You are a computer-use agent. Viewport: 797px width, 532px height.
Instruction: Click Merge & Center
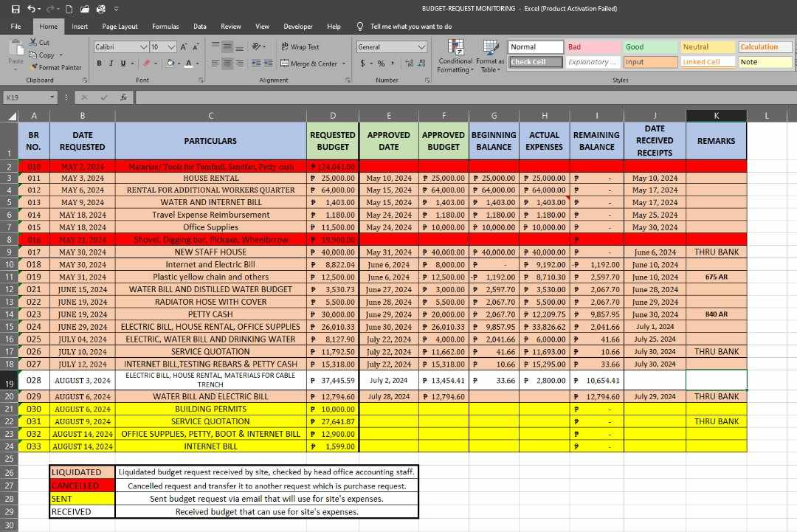click(309, 63)
